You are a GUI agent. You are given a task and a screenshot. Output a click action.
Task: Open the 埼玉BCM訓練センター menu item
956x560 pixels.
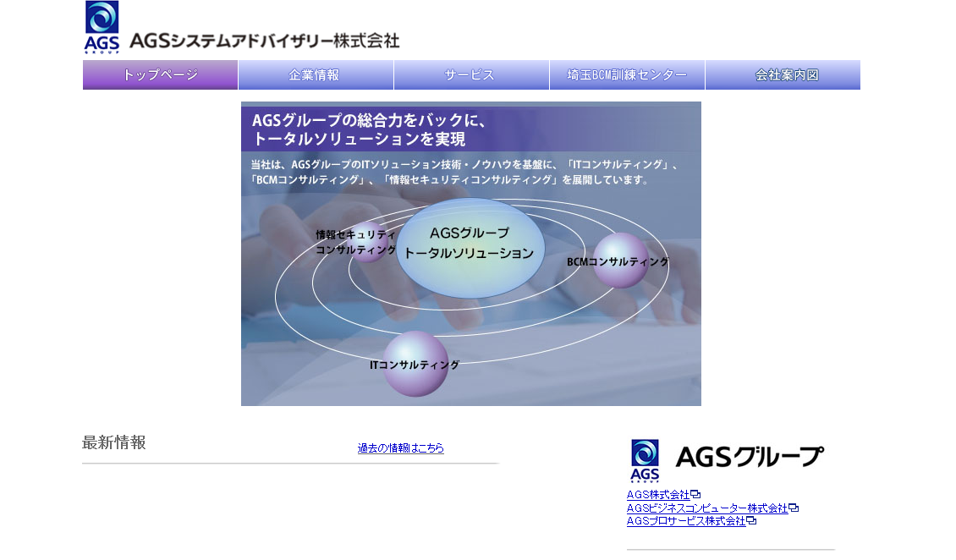[x=626, y=74]
